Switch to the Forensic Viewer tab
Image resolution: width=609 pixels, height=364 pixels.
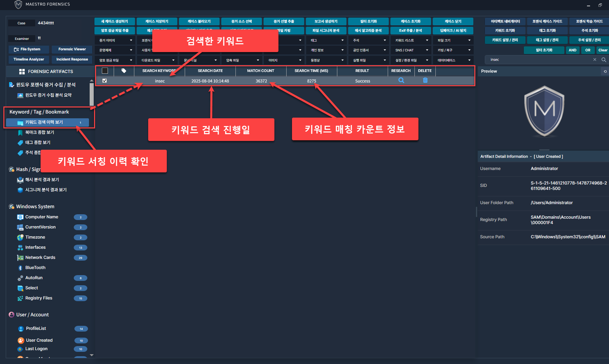point(72,49)
